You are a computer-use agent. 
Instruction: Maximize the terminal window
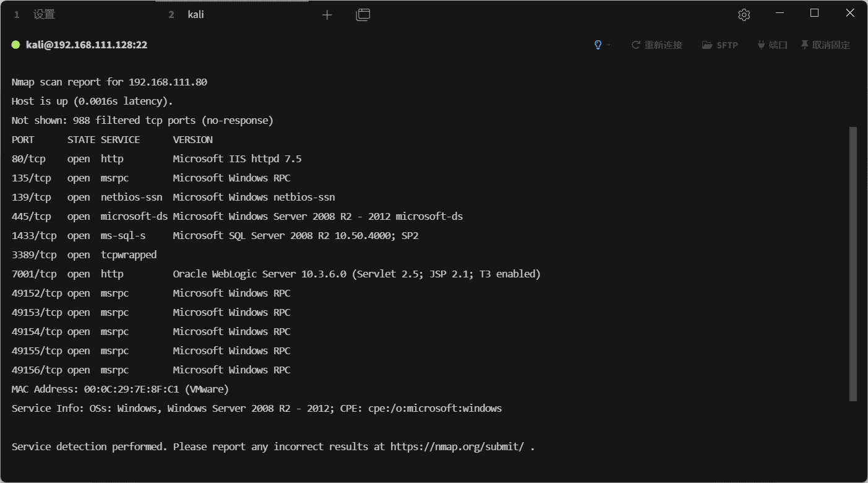(815, 13)
